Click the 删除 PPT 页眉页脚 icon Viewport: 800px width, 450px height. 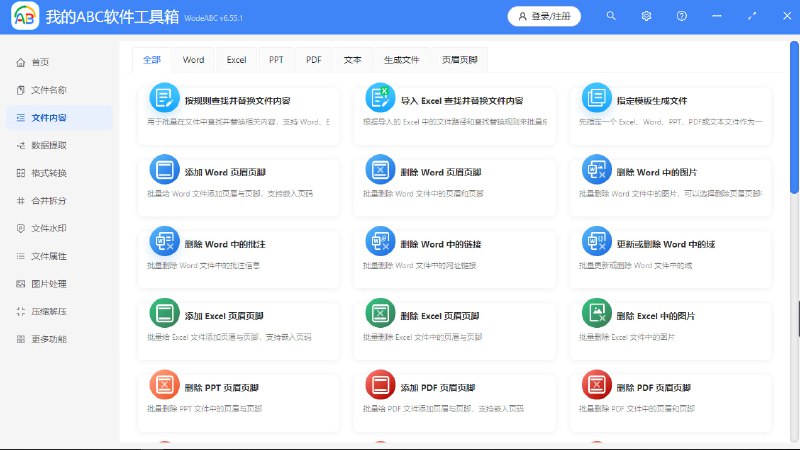pos(163,385)
